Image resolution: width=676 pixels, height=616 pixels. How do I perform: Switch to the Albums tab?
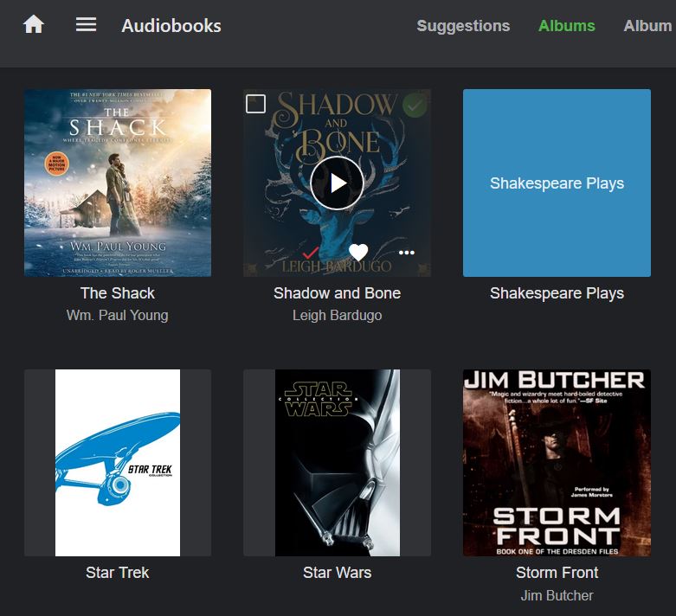pyautogui.click(x=566, y=26)
